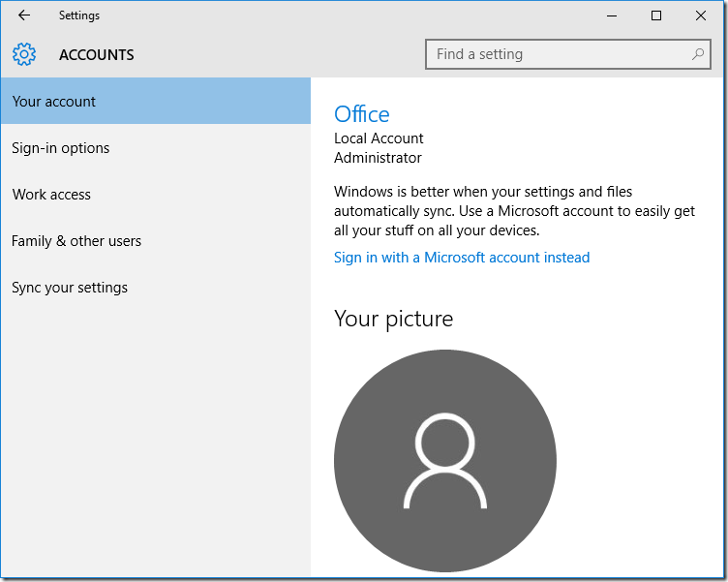Click the default user profile picture
The width and height of the screenshot is (728, 582).
[444, 461]
